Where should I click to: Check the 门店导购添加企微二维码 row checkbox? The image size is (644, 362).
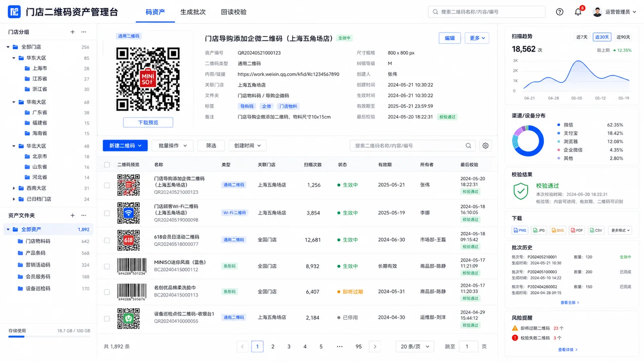tap(107, 185)
